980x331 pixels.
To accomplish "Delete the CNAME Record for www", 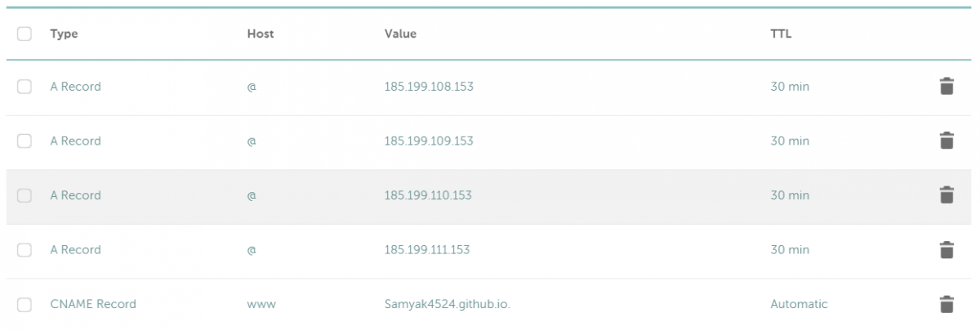I will click(947, 304).
